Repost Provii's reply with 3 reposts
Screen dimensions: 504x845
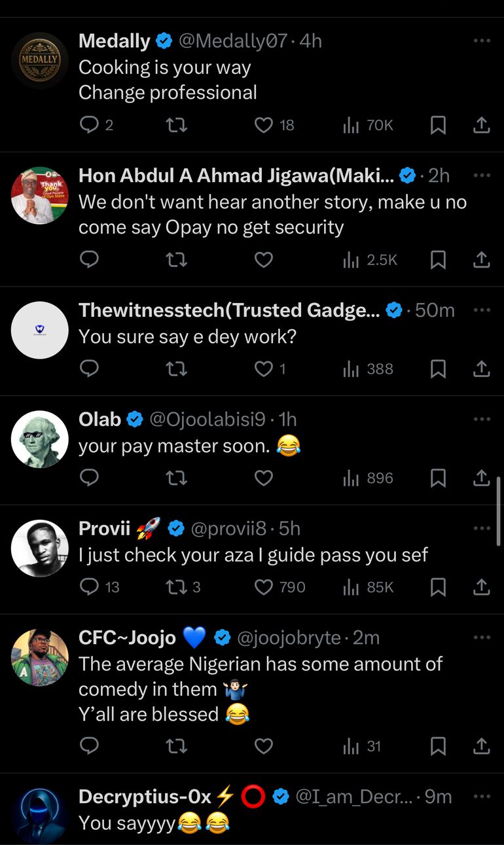177,587
